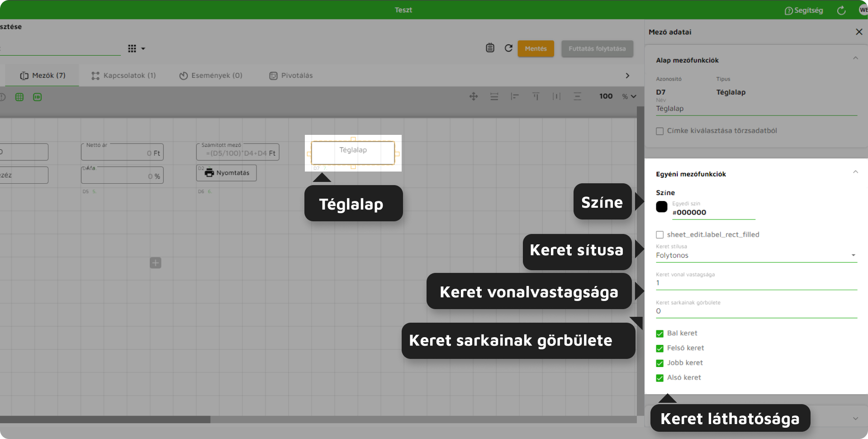Click the D7 identifier value
Screen dimensions: 868x439
coord(661,92)
